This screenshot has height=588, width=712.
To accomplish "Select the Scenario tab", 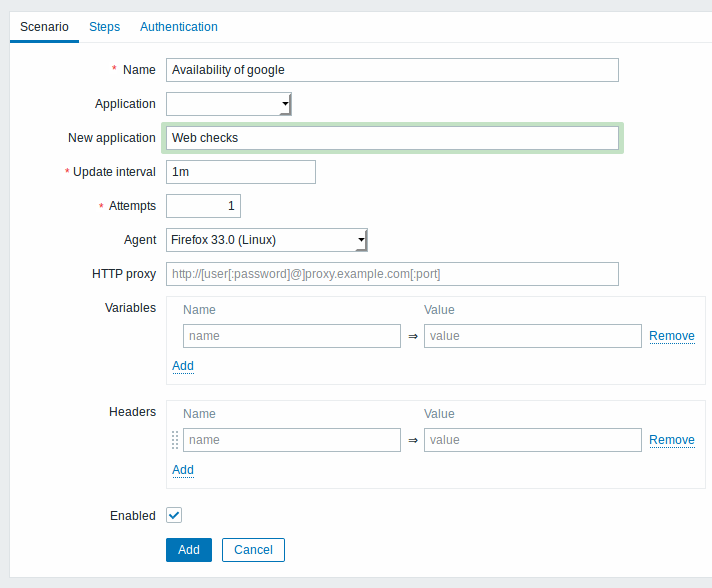I will tap(44, 27).
